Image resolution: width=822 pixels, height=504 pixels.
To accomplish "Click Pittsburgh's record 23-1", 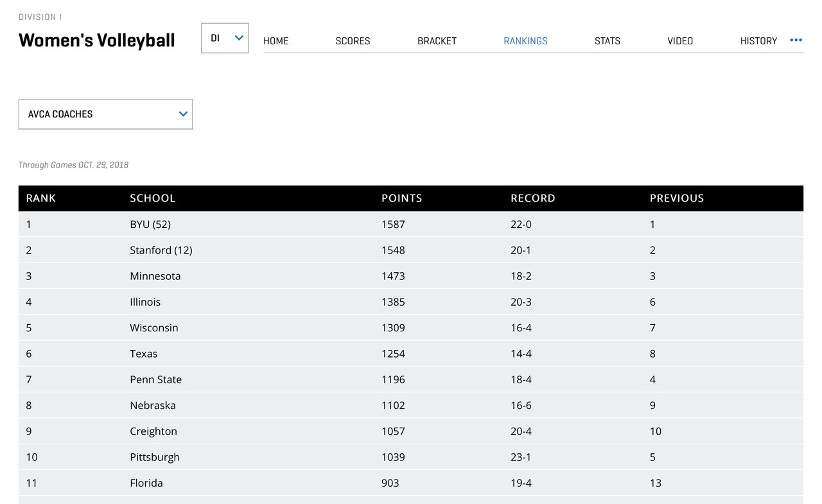I will (x=521, y=457).
